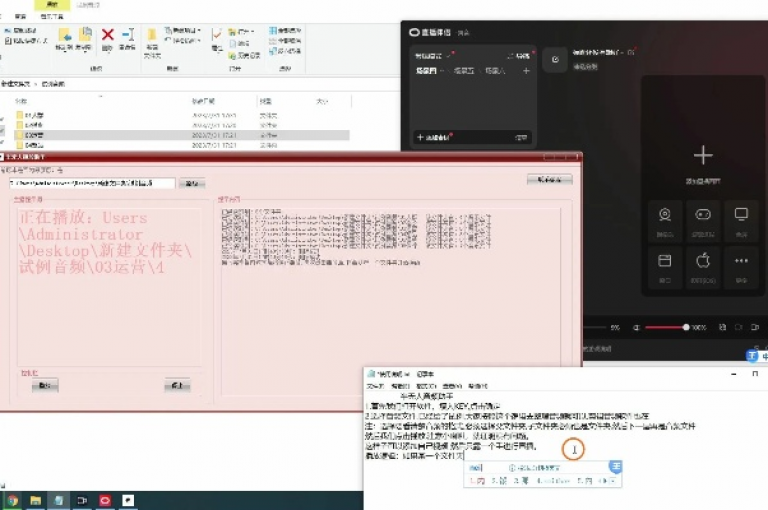Click the Rename icon in Explorer ribbon

[x=129, y=35]
